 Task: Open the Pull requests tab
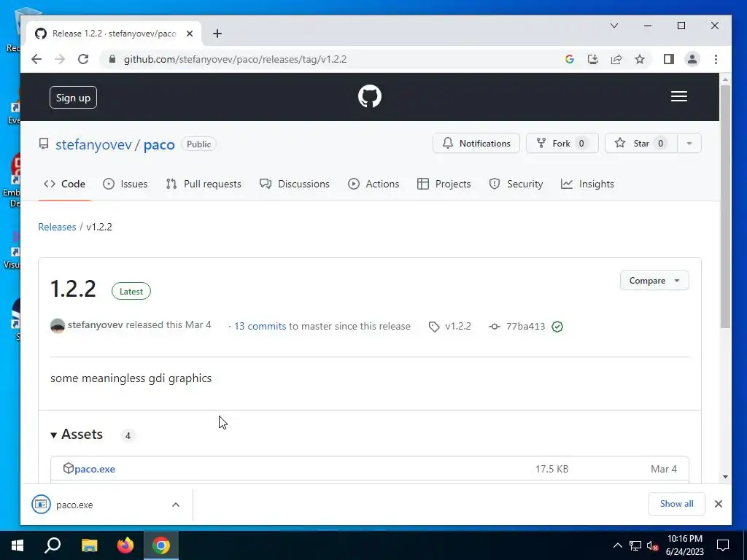[204, 184]
